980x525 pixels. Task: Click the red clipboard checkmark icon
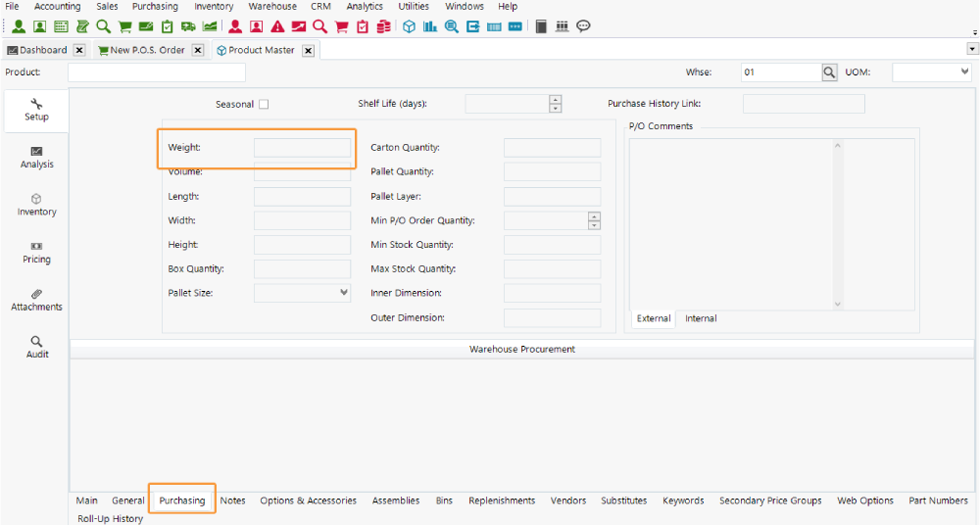(363, 26)
